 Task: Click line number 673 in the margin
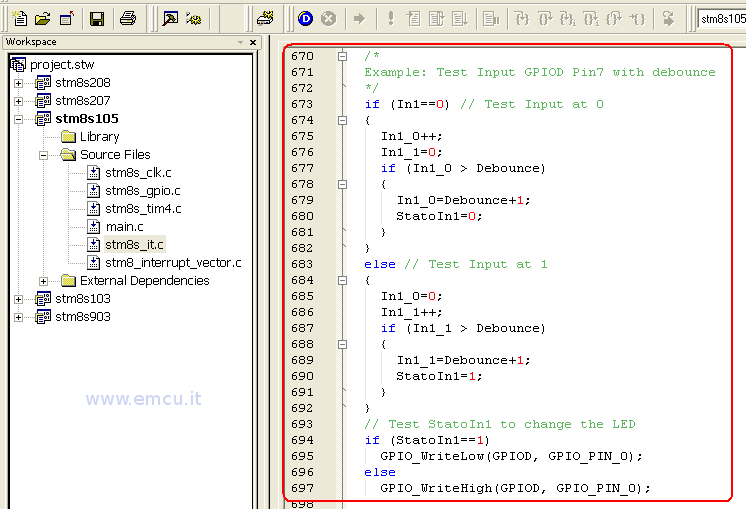point(303,104)
